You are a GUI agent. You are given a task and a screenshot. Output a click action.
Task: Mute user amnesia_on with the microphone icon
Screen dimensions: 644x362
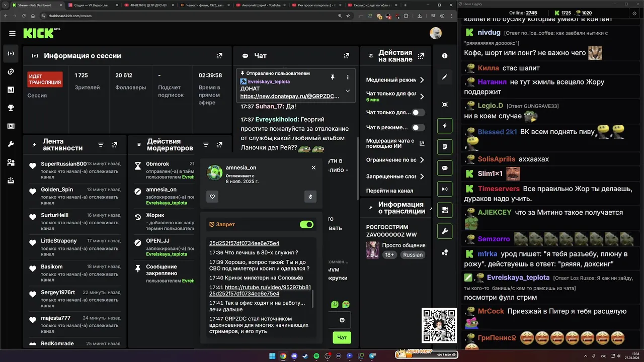tap(310, 197)
